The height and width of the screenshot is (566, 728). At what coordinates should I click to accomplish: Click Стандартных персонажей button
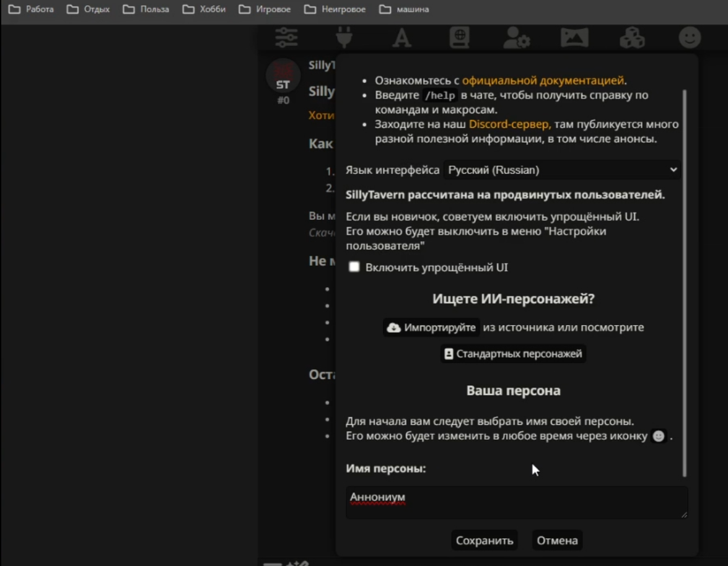click(x=513, y=354)
